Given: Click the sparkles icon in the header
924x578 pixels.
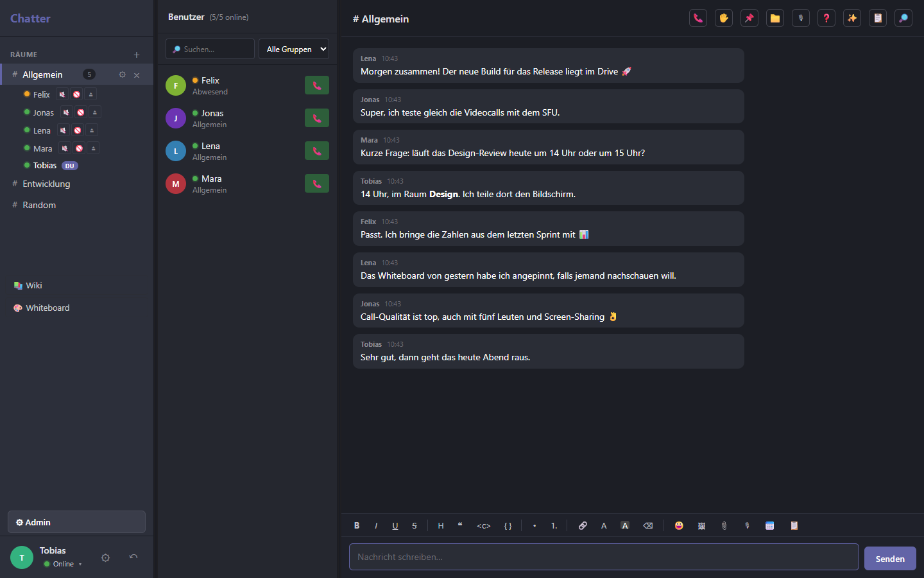Looking at the screenshot, I should 852,18.
